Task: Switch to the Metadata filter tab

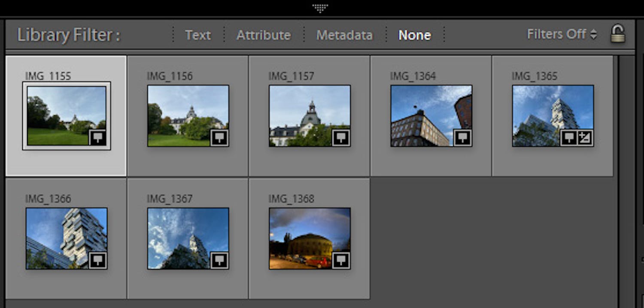Action: pyautogui.click(x=344, y=35)
